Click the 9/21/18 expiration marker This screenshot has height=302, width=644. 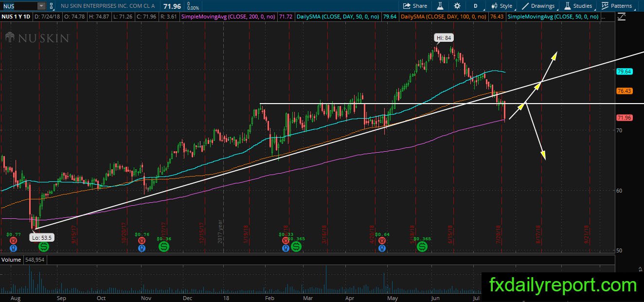tap(587, 234)
